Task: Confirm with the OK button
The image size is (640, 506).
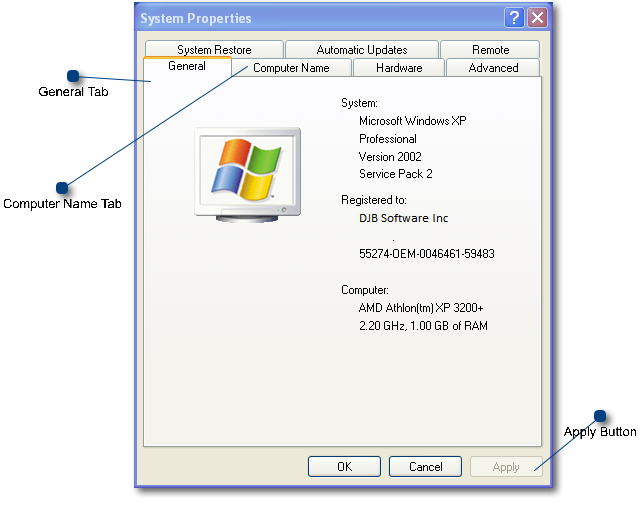Action: pyautogui.click(x=344, y=466)
